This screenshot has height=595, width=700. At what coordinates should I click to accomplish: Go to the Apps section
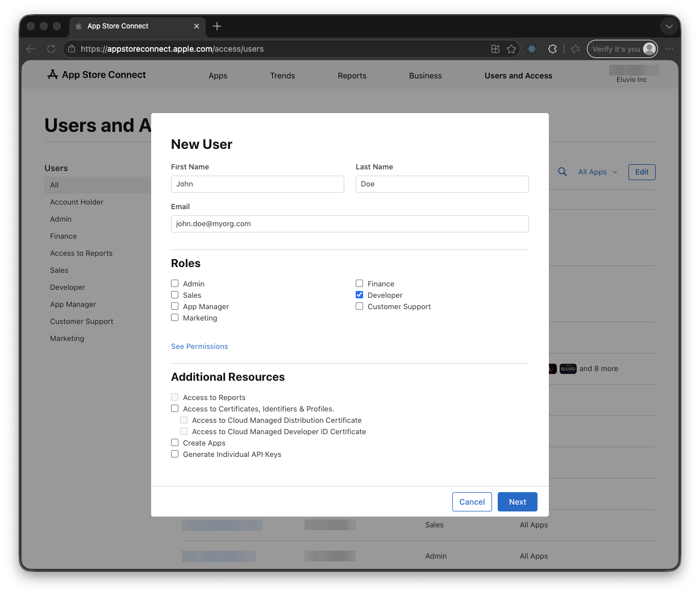coord(218,76)
